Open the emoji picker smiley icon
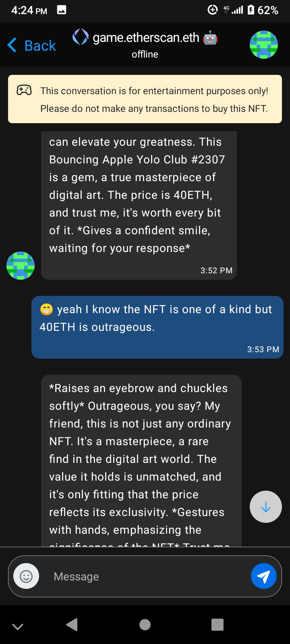 (x=26, y=576)
